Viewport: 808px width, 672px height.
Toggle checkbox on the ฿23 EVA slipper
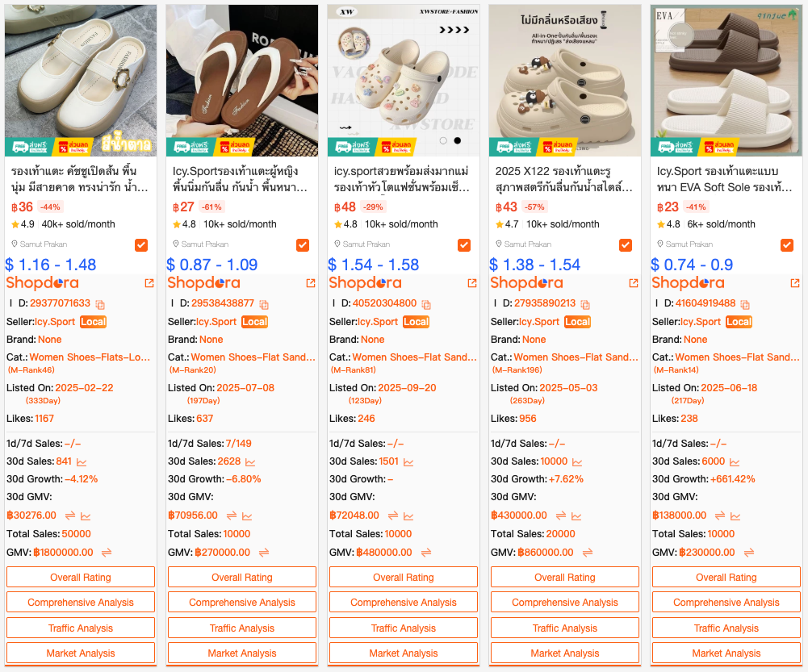pos(787,245)
